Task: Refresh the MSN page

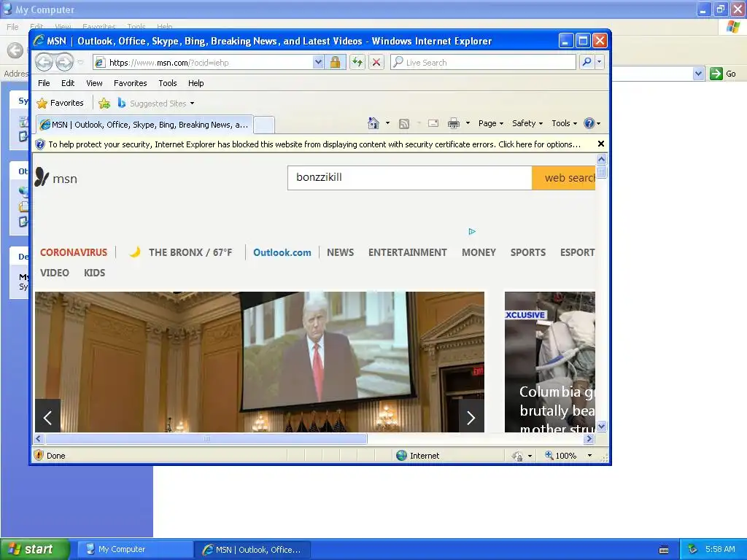Action: coord(357,63)
